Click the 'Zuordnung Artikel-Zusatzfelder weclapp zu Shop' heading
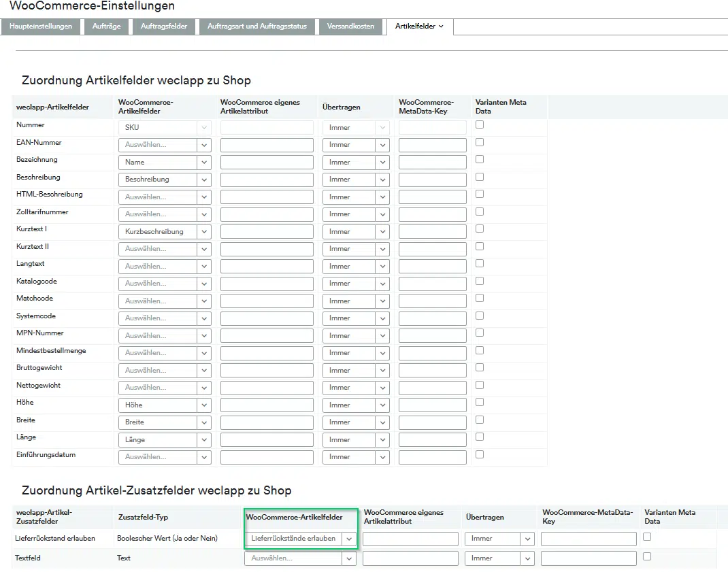The image size is (728, 572). (156, 491)
